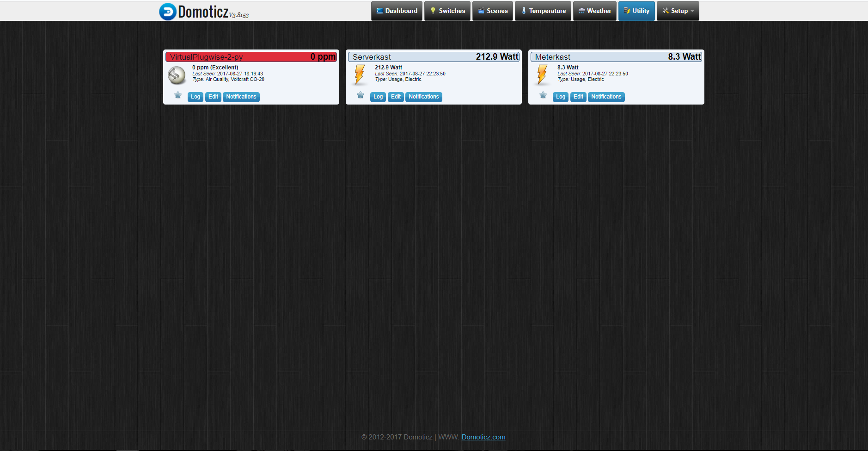868x451 pixels.
Task: Go to the Dashboard tab
Action: (397, 11)
